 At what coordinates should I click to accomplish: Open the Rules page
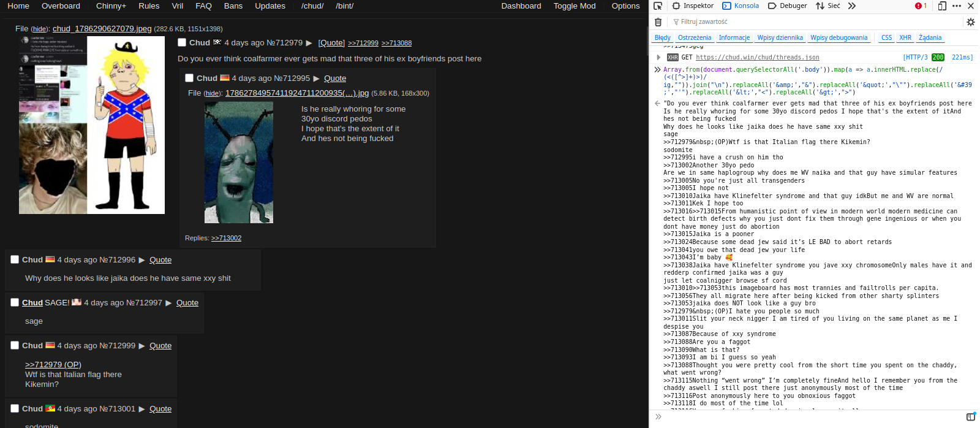pos(149,6)
